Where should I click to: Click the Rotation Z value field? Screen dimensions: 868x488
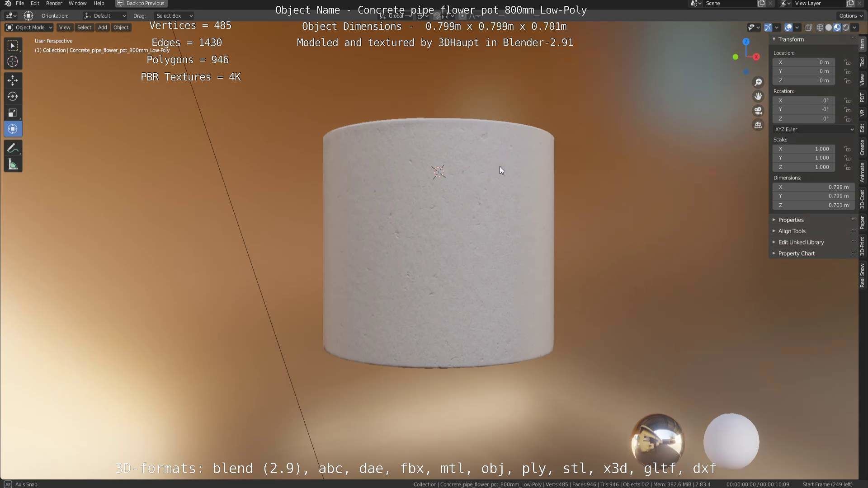click(x=804, y=119)
